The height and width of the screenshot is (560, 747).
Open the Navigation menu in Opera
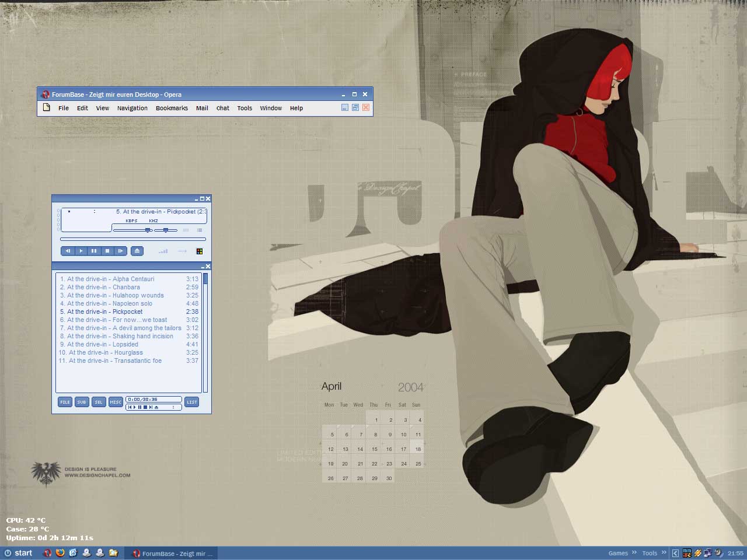132,108
